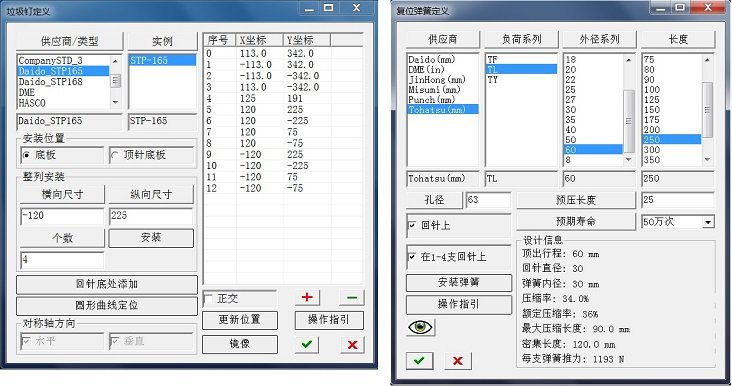
Task: Click the 个数 button
Action: (x=62, y=238)
